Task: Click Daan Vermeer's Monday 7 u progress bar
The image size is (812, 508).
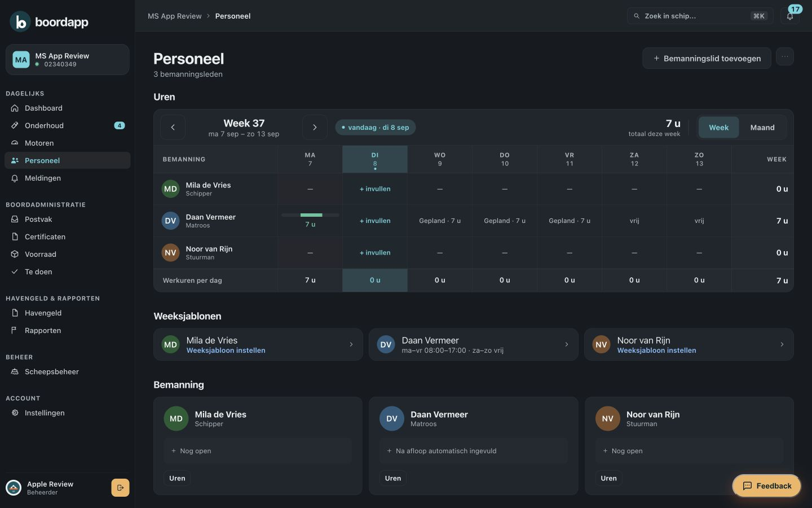Action: [310, 215]
